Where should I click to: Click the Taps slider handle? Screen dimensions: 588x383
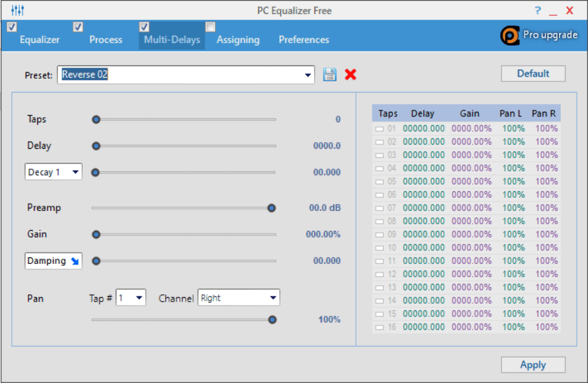pyautogui.click(x=96, y=119)
